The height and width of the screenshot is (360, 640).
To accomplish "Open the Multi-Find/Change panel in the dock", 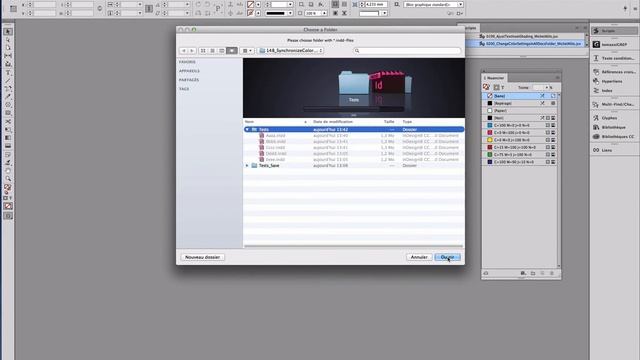I will coord(614,104).
